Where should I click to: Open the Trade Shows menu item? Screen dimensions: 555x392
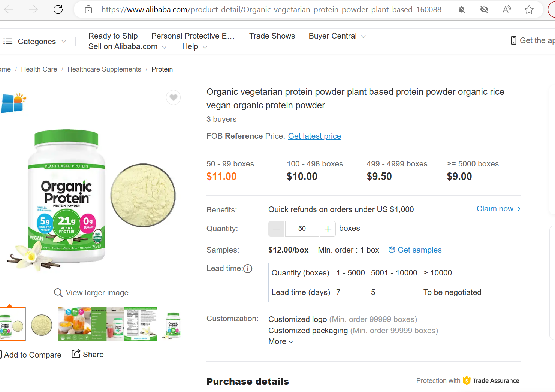coord(272,36)
